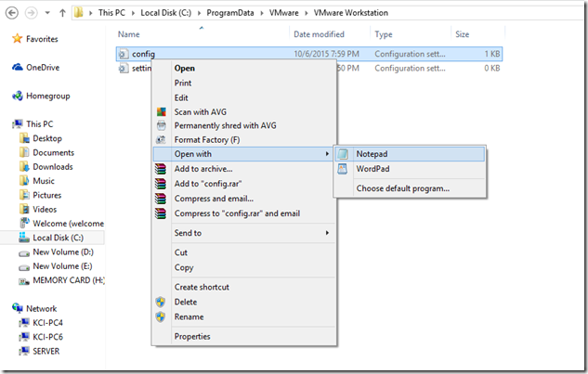Image resolution: width=588 pixels, height=374 pixels.
Task: Open Downloads folder in sidebar
Action: pyautogui.click(x=53, y=167)
